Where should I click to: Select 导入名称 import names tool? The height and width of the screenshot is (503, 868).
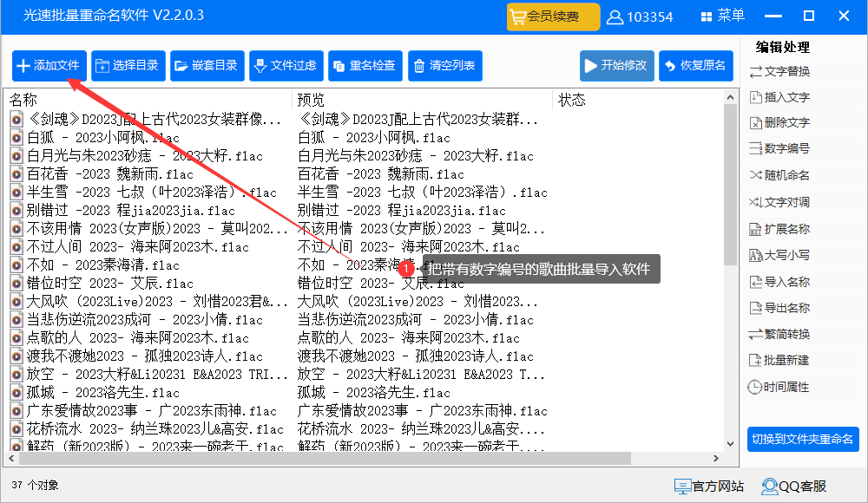point(779,282)
